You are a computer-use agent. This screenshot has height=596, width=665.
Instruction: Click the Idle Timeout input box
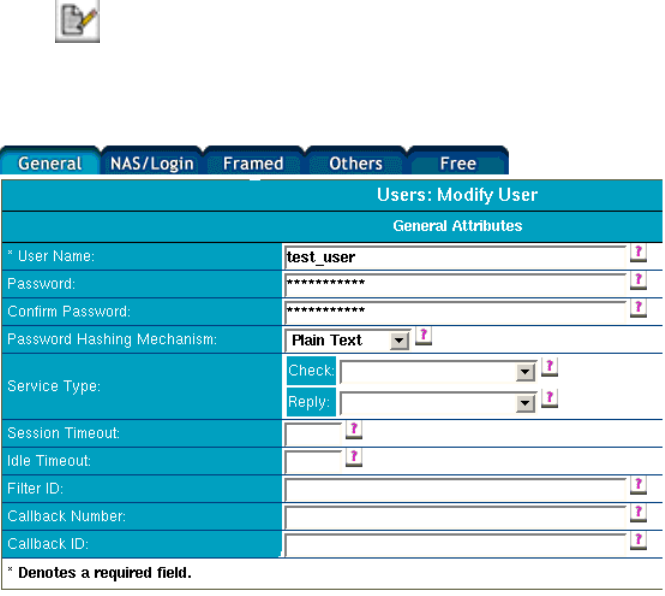313,462
